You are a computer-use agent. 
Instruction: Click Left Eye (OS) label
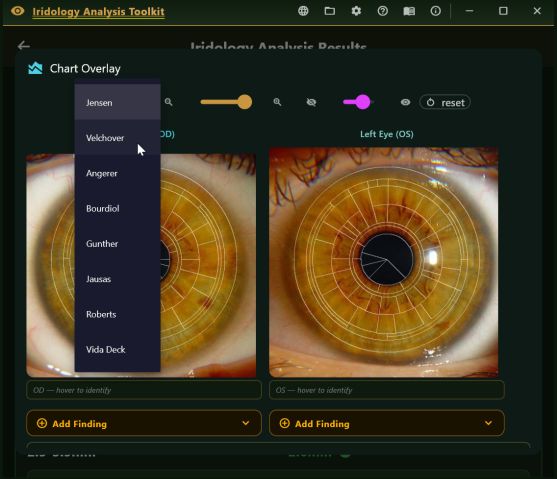[386, 134]
